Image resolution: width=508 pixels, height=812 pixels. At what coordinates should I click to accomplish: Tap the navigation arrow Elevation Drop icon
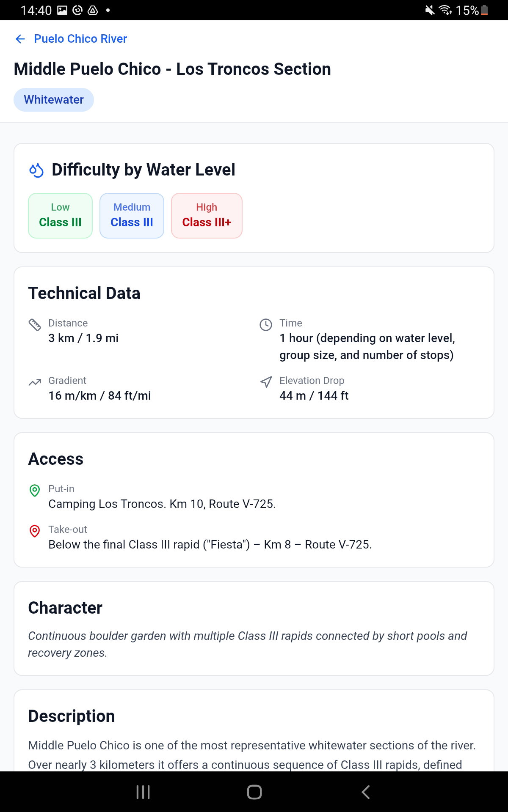pyautogui.click(x=266, y=382)
